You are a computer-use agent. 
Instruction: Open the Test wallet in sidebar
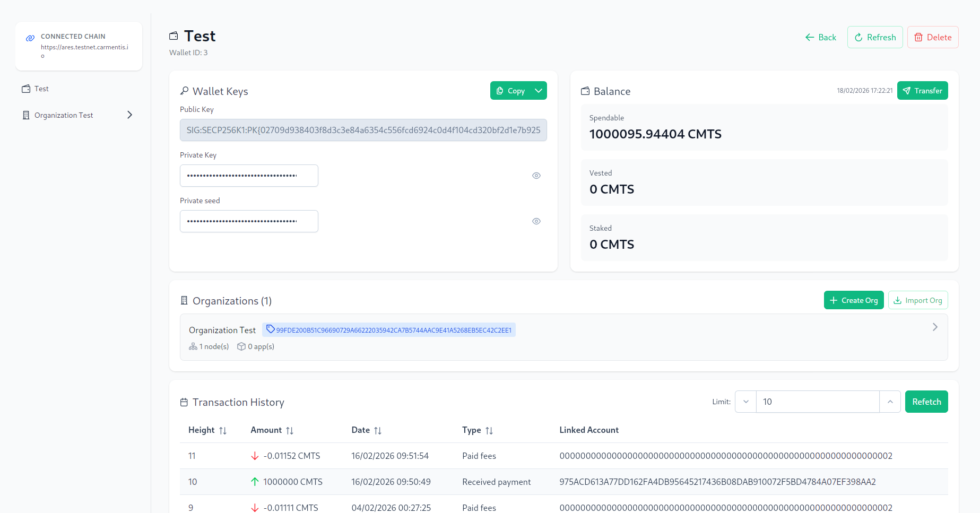(41, 89)
